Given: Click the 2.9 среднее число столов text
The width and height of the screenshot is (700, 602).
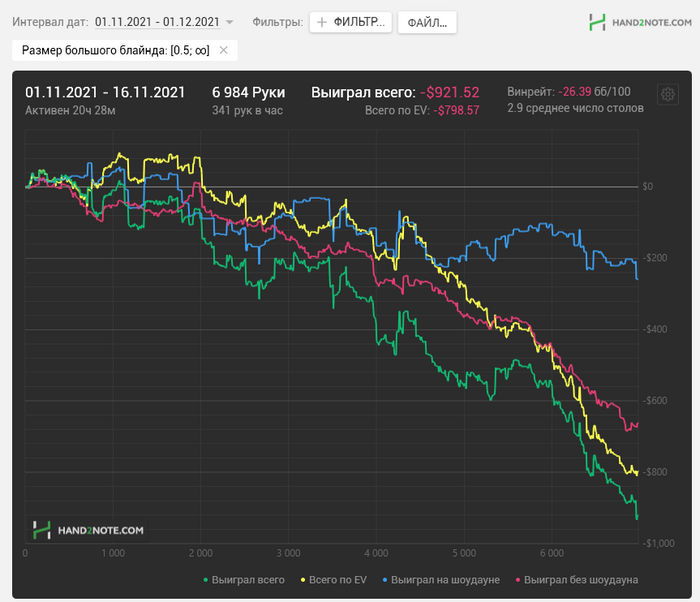Looking at the screenshot, I should pos(575,108).
